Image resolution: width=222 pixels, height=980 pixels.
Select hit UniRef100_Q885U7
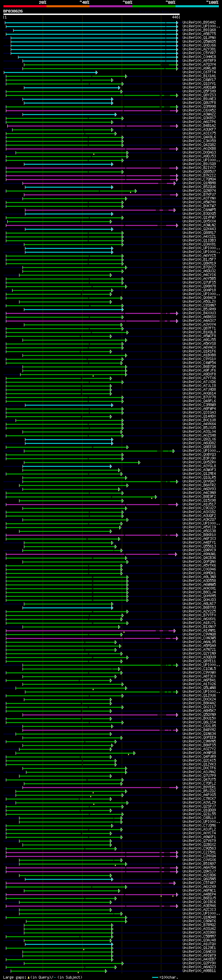pos(199,172)
